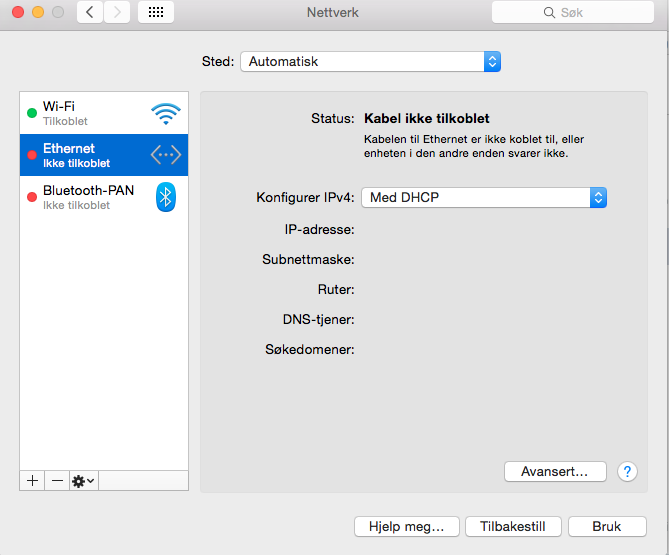Go back with the left chevron button
The height and width of the screenshot is (555, 669).
click(x=90, y=12)
